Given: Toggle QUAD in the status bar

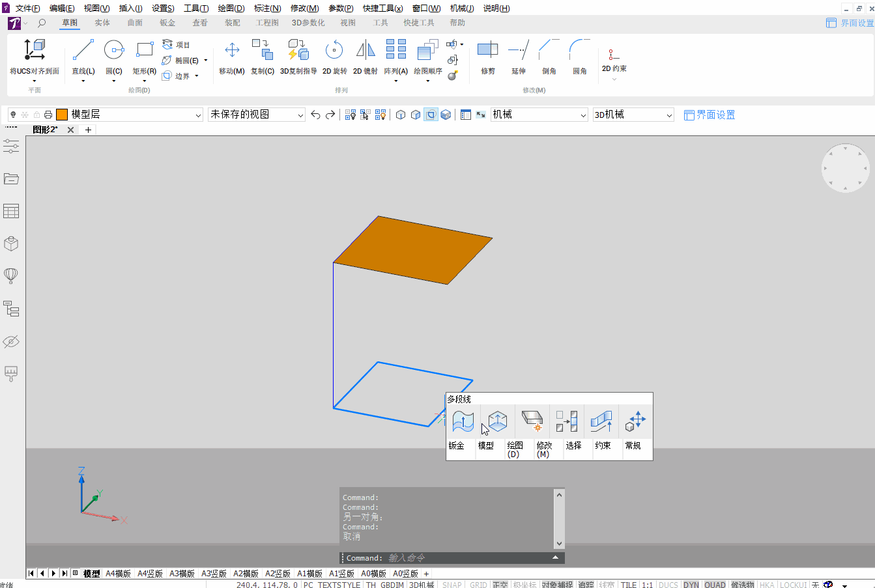Looking at the screenshot, I should (715, 585).
